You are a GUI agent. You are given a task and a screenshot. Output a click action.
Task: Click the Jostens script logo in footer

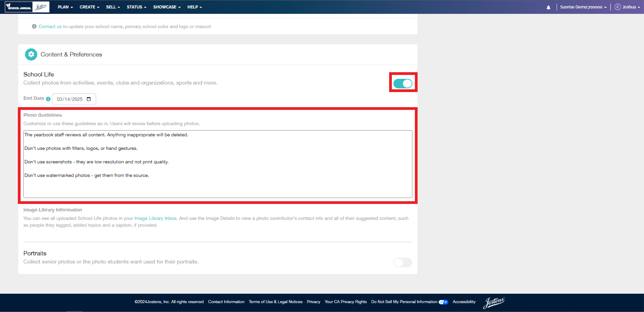tap(494, 303)
